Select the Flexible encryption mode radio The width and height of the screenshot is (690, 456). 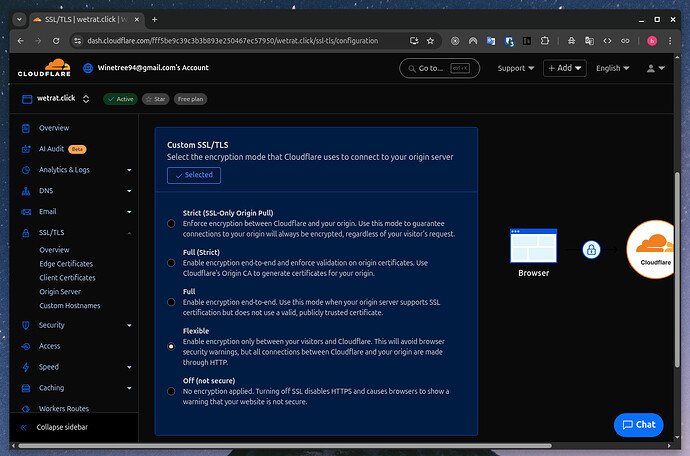(x=171, y=347)
